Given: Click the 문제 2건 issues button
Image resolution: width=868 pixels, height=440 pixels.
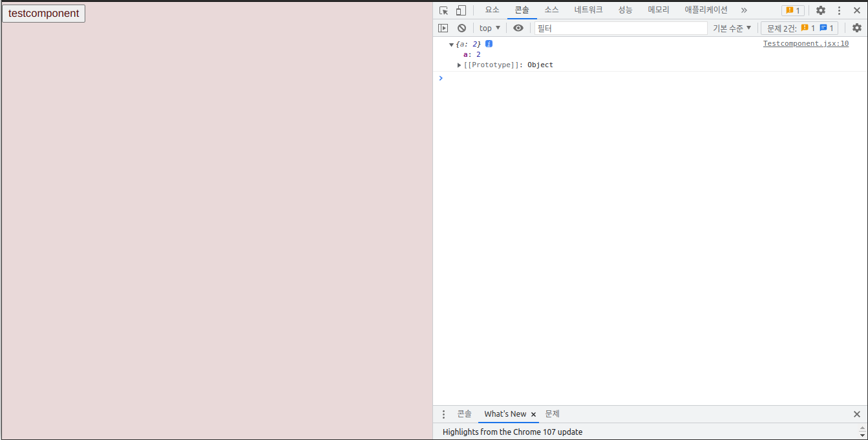Looking at the screenshot, I should point(799,28).
